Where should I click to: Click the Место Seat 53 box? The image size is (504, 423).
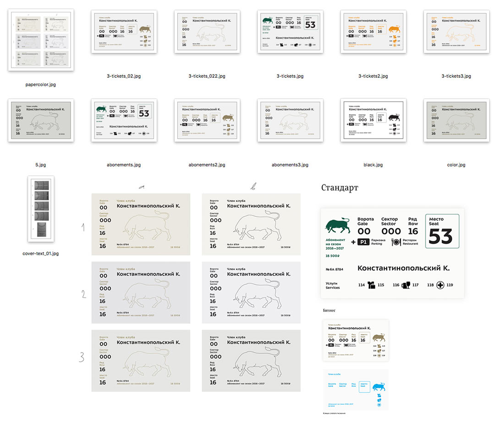click(442, 231)
